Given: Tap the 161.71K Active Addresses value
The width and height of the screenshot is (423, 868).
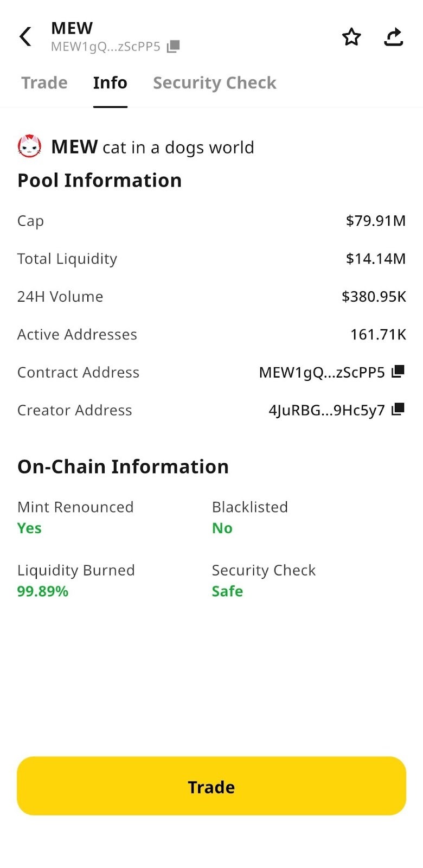Looking at the screenshot, I should [378, 335].
